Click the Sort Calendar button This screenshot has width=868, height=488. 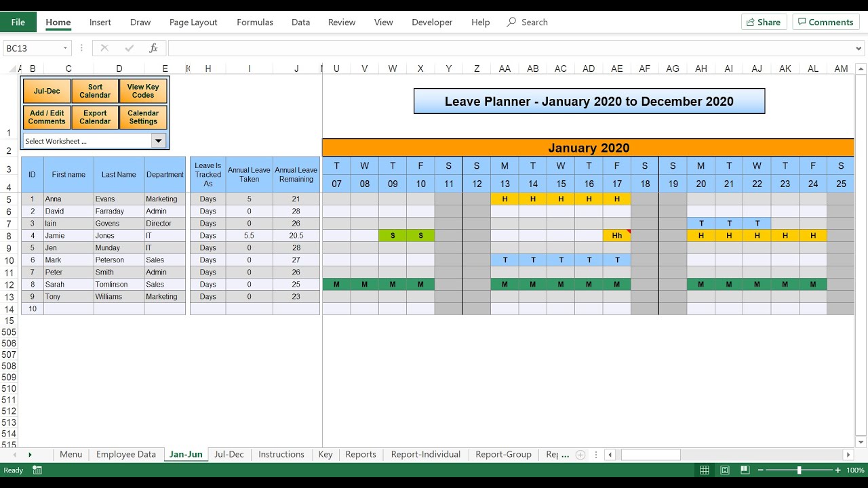(95, 91)
